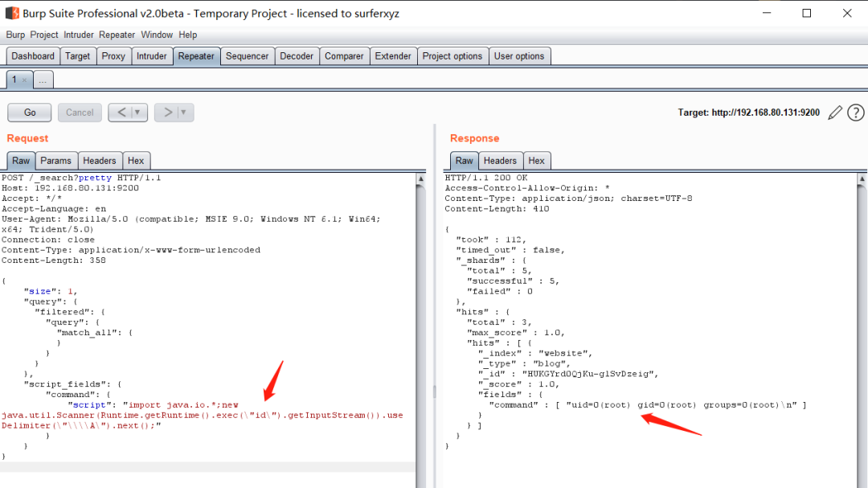Select the Response Raw tab
The width and height of the screenshot is (868, 488).
[x=464, y=161]
